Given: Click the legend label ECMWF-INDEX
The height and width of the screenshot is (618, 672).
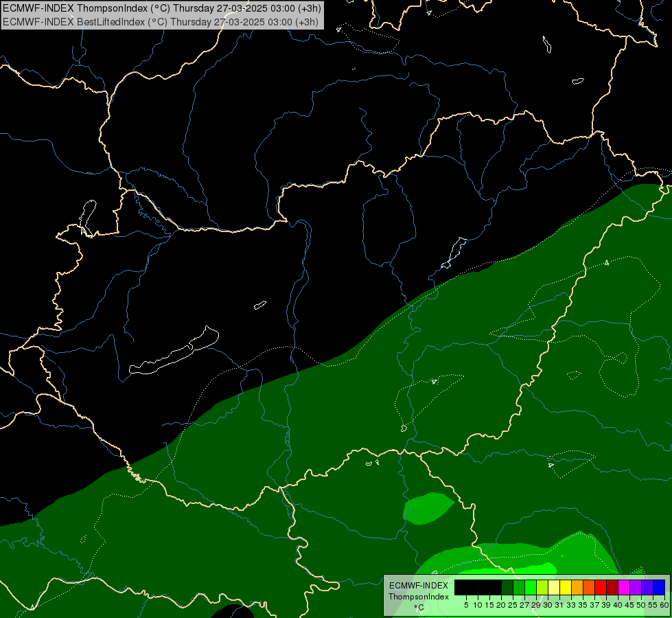Looking at the screenshot, I should pos(418,586).
